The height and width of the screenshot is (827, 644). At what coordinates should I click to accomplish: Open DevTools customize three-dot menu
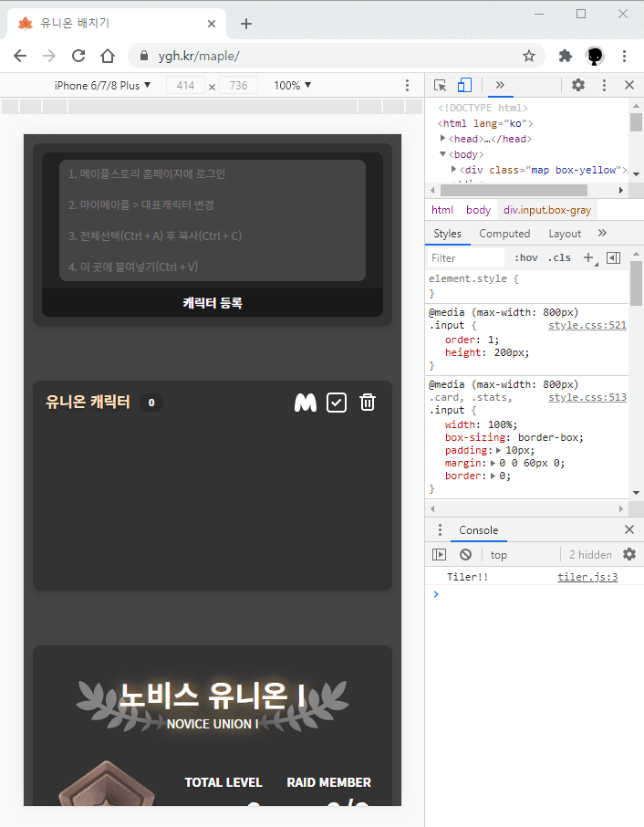pos(604,85)
